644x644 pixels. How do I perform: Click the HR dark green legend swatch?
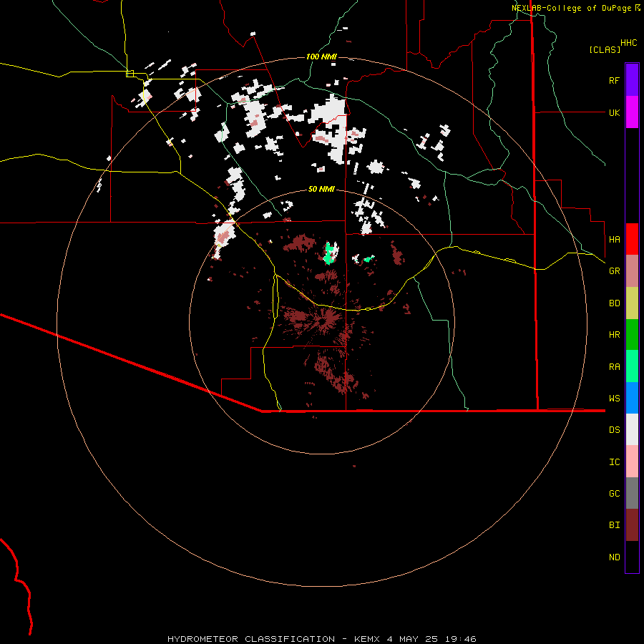pyautogui.click(x=632, y=334)
